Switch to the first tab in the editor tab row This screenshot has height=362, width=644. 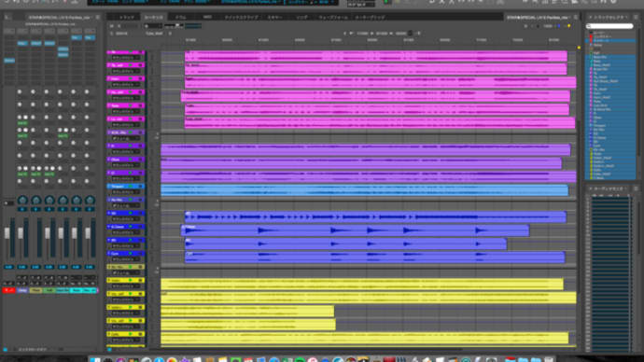pos(126,17)
